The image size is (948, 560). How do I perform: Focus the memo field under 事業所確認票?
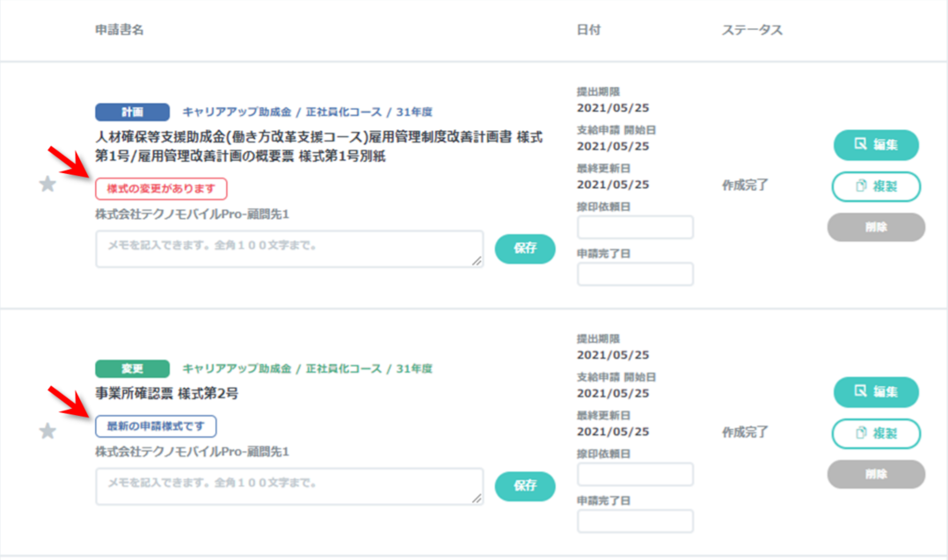point(289,486)
